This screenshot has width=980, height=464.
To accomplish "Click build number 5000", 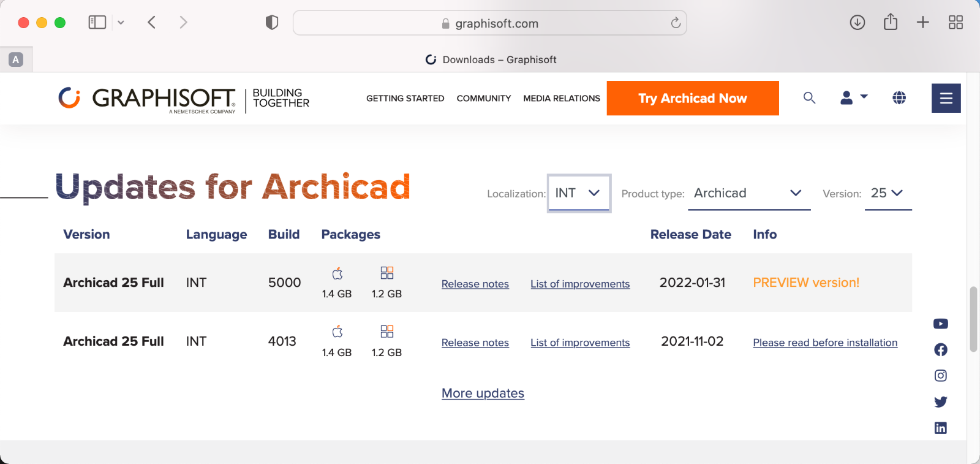I will click(285, 283).
